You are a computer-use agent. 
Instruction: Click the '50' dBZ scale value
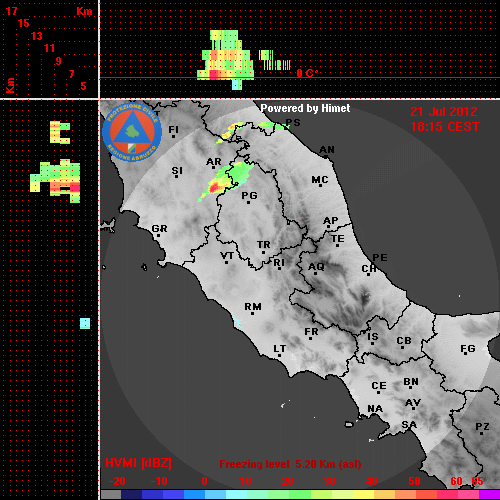(414, 481)
